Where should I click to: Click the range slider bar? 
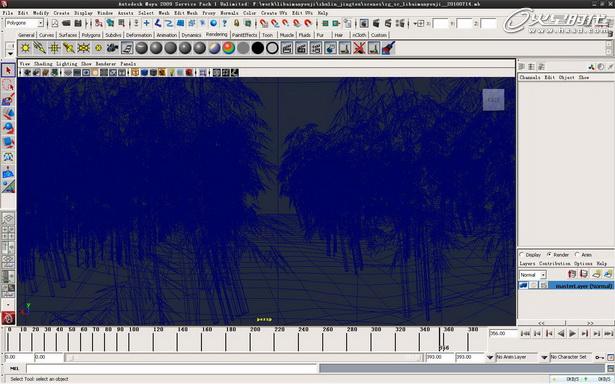[x=245, y=357]
